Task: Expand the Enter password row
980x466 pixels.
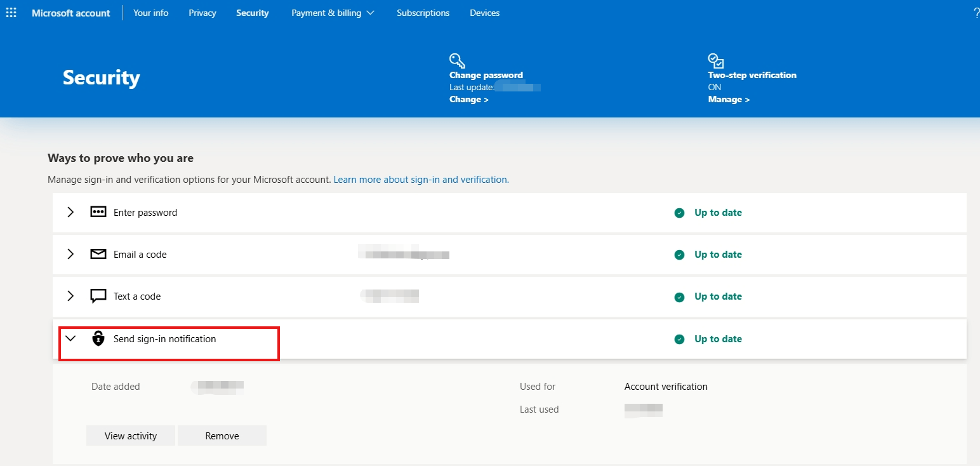Action: click(70, 211)
